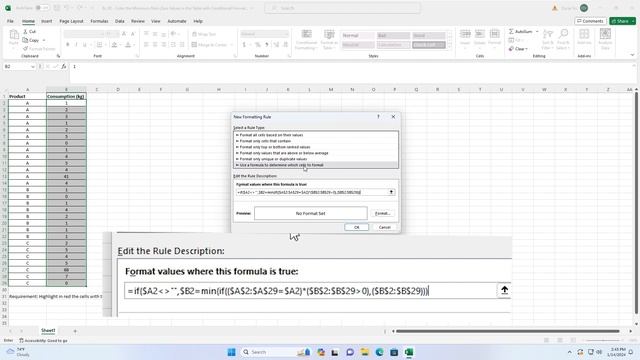Expand the Borders dropdown arrow

point(106,44)
